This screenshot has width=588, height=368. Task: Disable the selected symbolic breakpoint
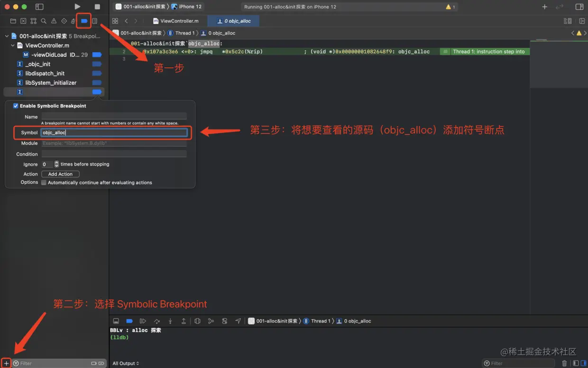pos(97,92)
